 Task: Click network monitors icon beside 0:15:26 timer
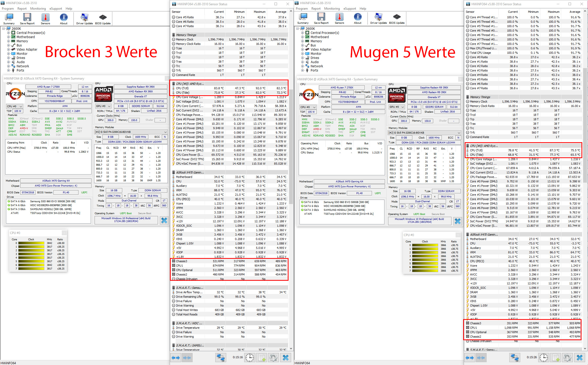(x=515, y=357)
